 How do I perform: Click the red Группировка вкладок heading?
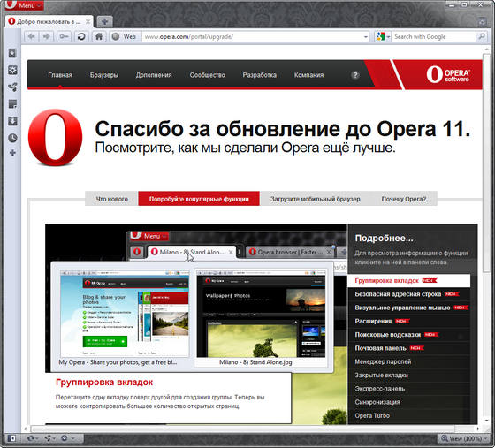pyautogui.click(x=104, y=383)
